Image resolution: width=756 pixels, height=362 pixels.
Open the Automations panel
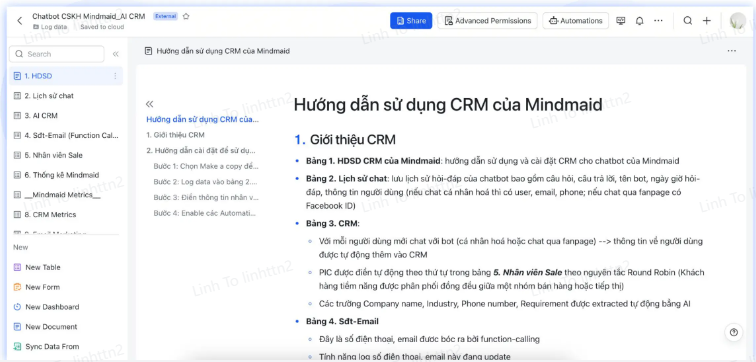576,21
